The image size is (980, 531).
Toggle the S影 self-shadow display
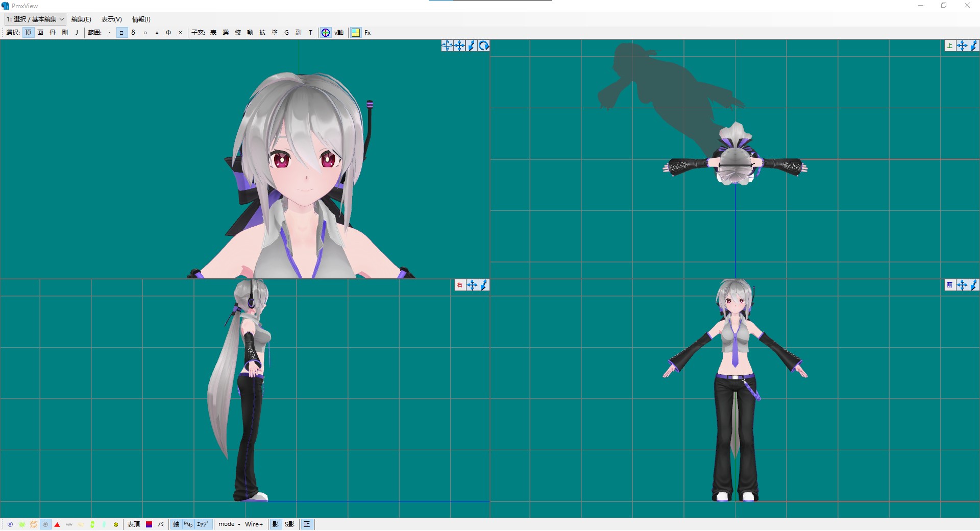click(x=289, y=524)
